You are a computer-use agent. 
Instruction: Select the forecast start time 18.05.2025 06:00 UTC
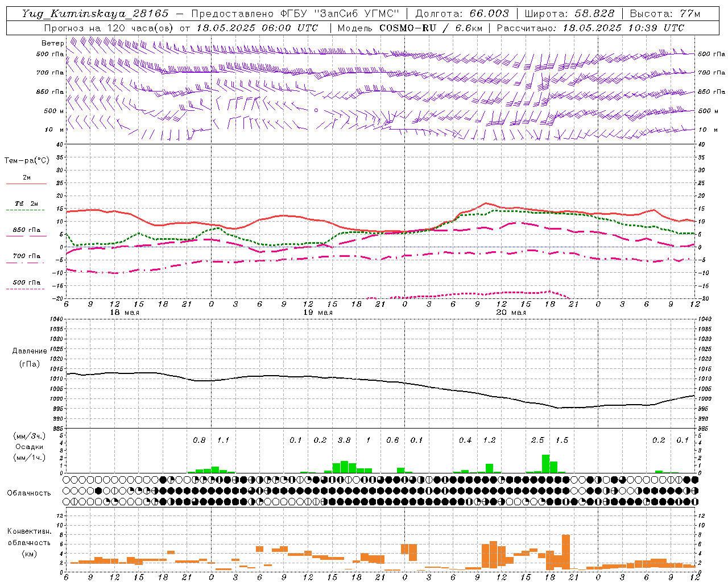257,28
